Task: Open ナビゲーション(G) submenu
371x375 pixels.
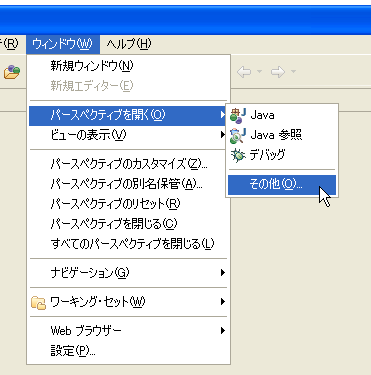Action: pos(128,273)
